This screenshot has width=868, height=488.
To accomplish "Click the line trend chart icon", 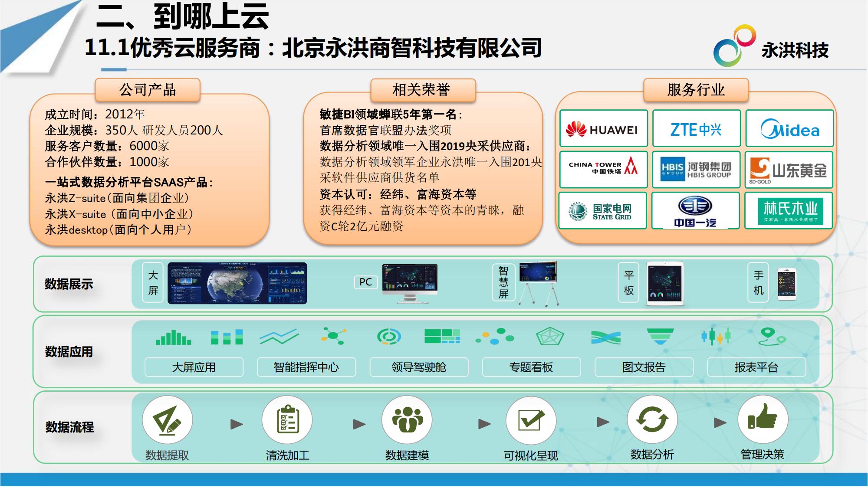I will [279, 337].
